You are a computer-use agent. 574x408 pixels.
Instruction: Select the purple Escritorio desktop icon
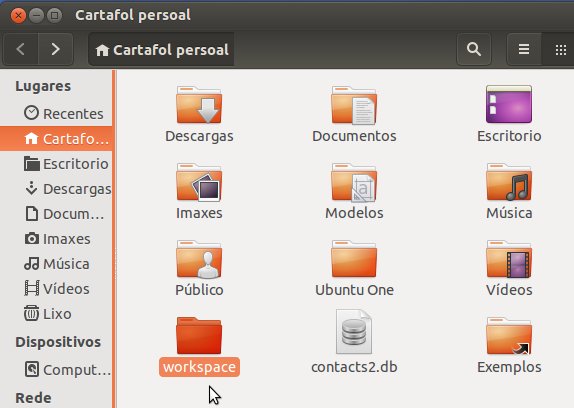[509, 104]
